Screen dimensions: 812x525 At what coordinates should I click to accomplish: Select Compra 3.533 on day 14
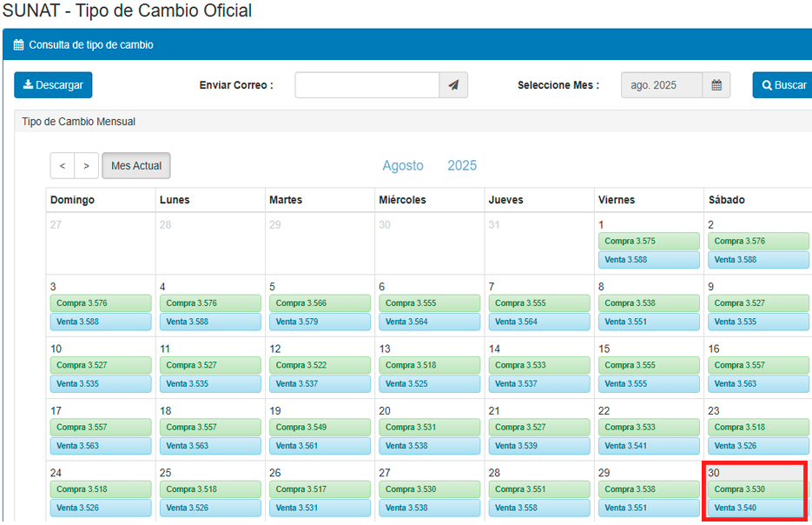coord(539,365)
